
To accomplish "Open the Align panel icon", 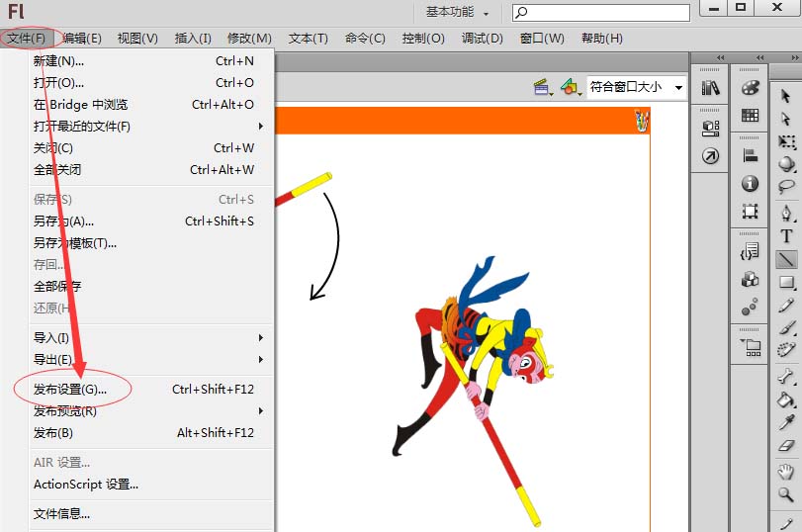I will pos(750,155).
